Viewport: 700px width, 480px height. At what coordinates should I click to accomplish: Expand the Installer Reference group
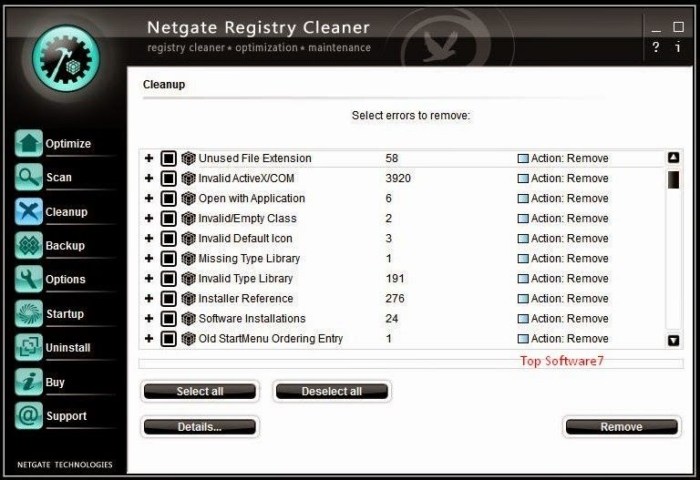149,298
